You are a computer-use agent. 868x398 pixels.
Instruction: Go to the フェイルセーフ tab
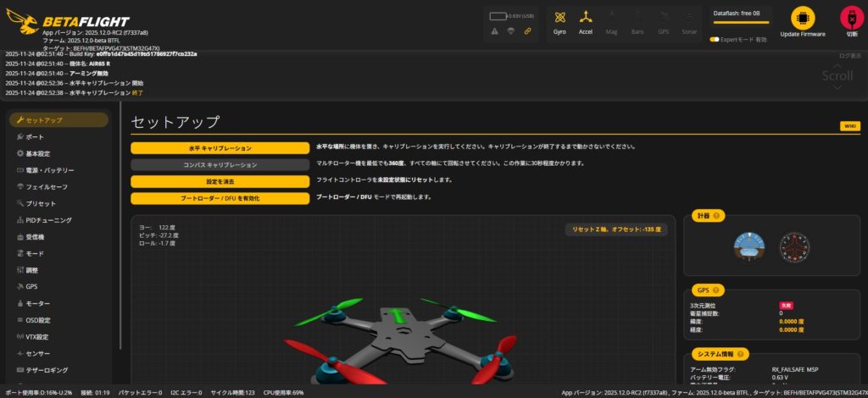pos(47,186)
